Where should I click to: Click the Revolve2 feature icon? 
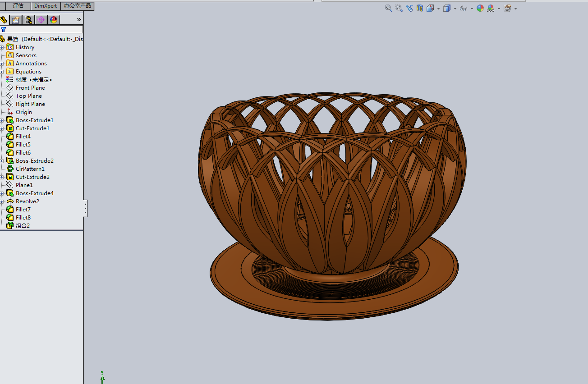click(x=10, y=201)
